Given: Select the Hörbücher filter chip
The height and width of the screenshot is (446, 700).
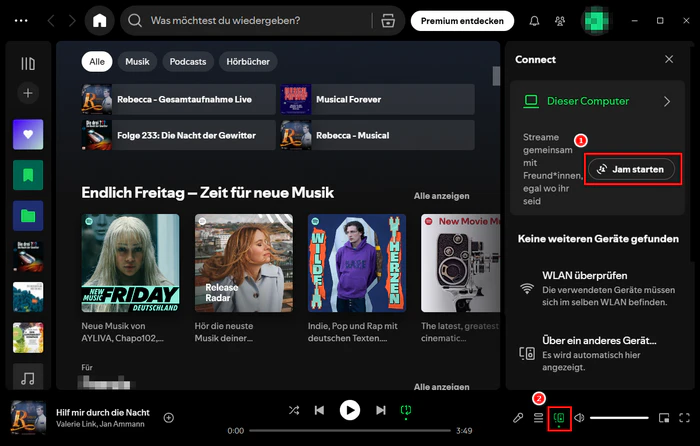Looking at the screenshot, I should pos(248,62).
